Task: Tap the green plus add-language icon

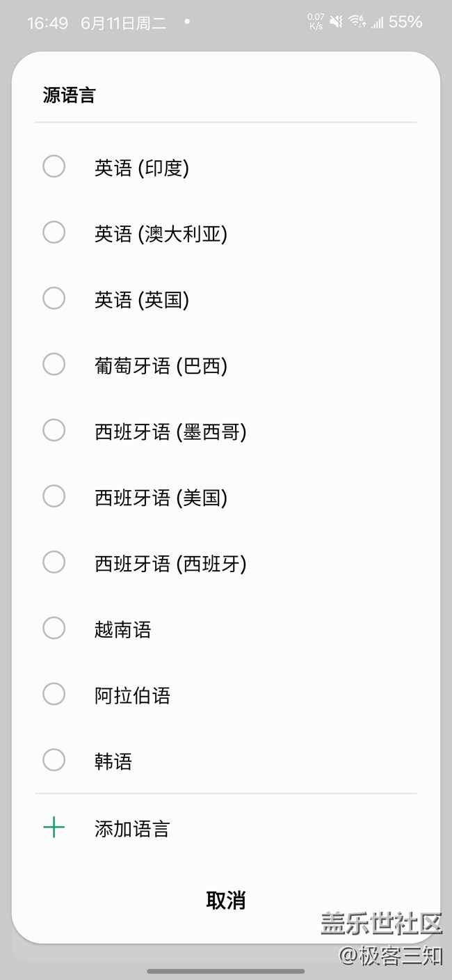Action: [x=54, y=828]
